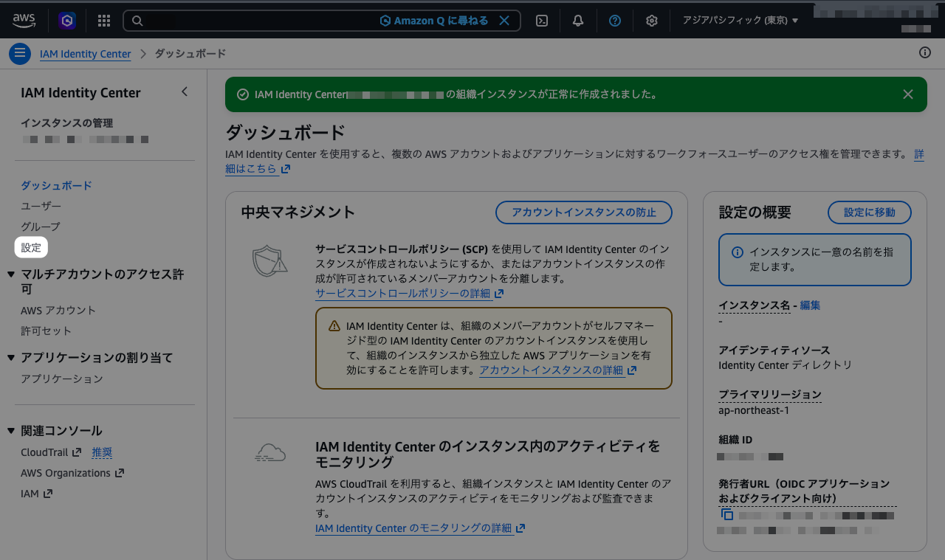
Task: Open the services grid menu
Action: tap(104, 21)
